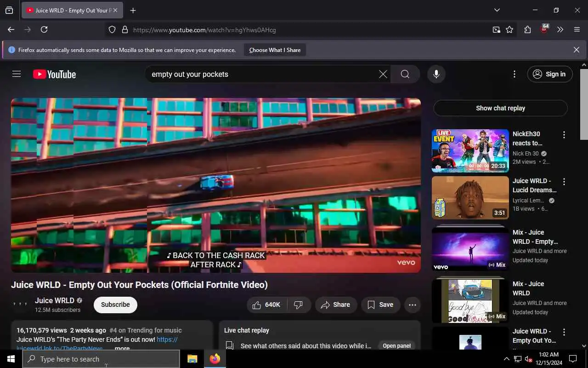Screen dimensions: 588x368
Task: Like the video with thumbs up
Action: click(267, 305)
